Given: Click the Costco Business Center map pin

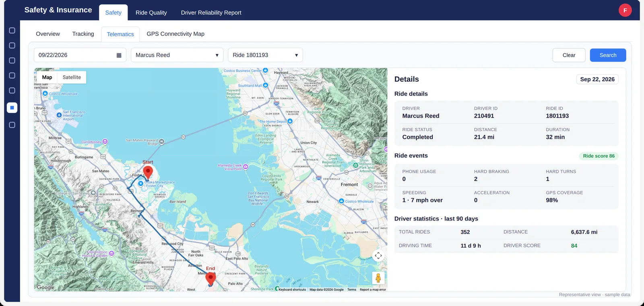Looking at the screenshot, I should 265,70.
